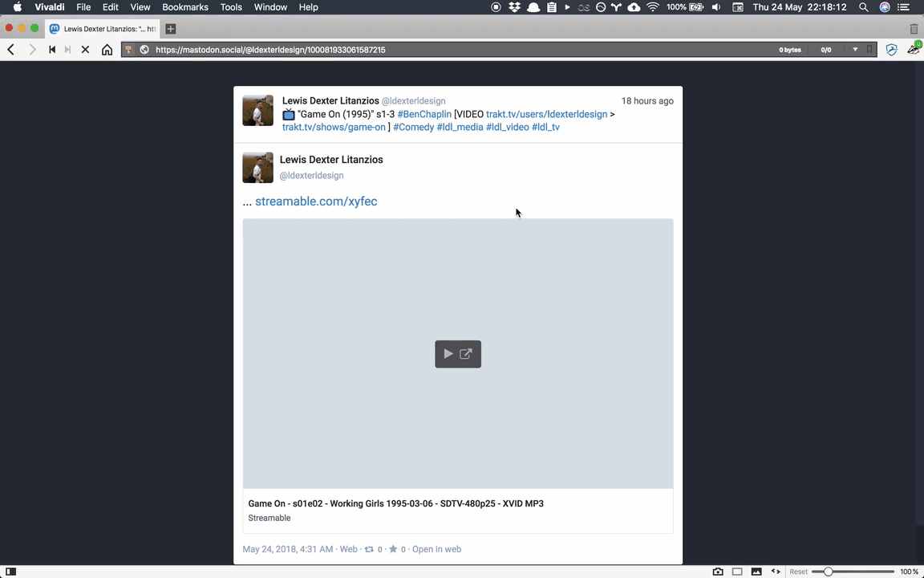The image size is (924, 578).
Task: Go back using the browser back arrow
Action: [x=10, y=50]
